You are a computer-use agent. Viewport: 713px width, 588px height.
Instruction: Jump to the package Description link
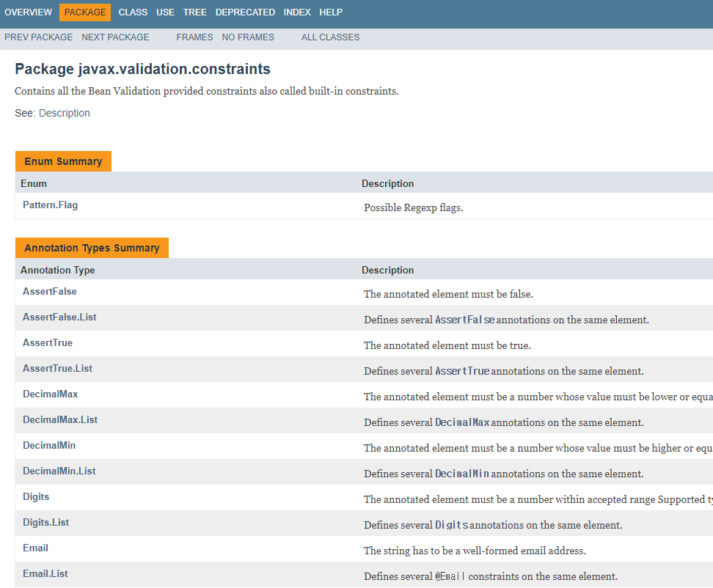pos(64,113)
